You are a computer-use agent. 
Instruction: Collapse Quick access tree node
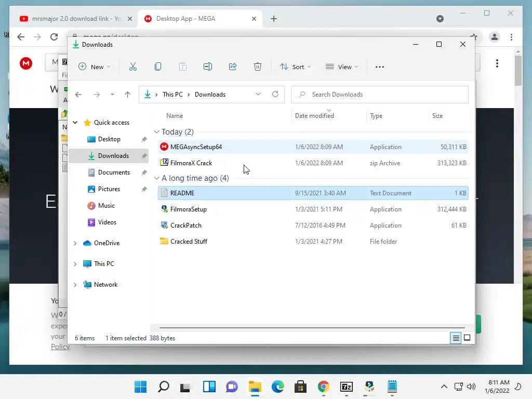(75, 123)
